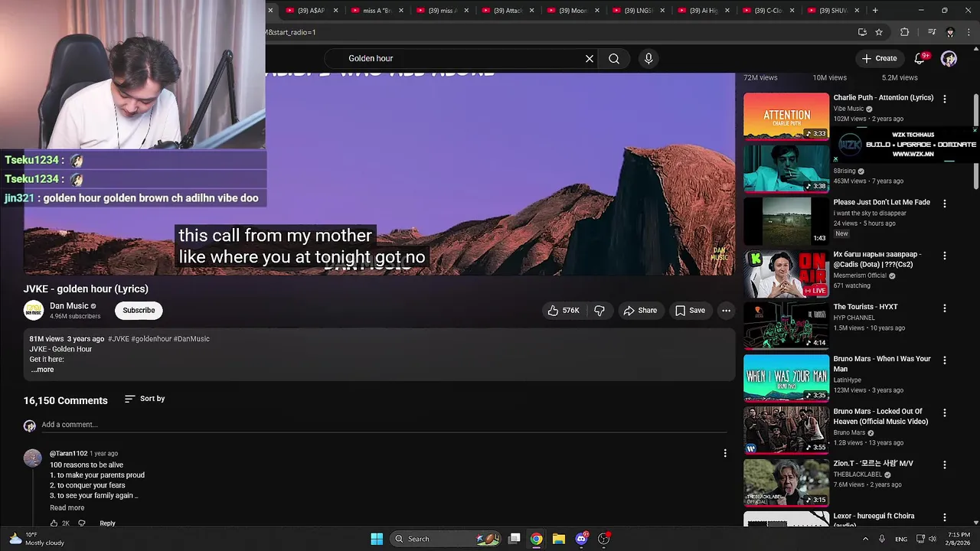
Task: Click the Share button
Action: [x=640, y=310]
